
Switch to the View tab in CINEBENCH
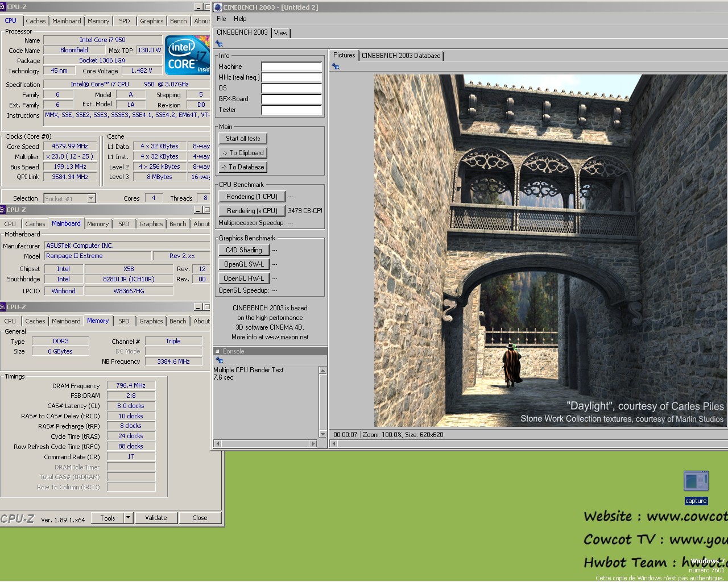click(x=281, y=33)
